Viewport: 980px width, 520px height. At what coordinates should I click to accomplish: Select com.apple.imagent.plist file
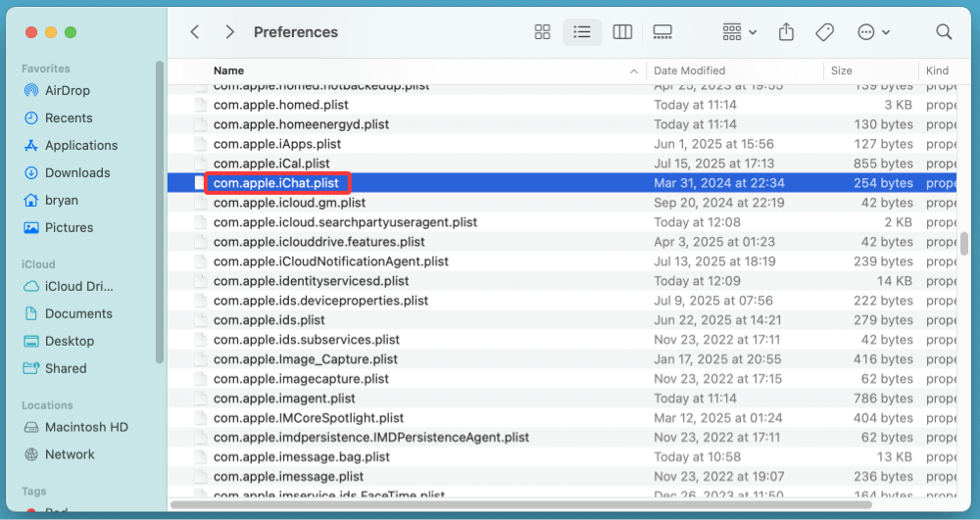coord(284,399)
